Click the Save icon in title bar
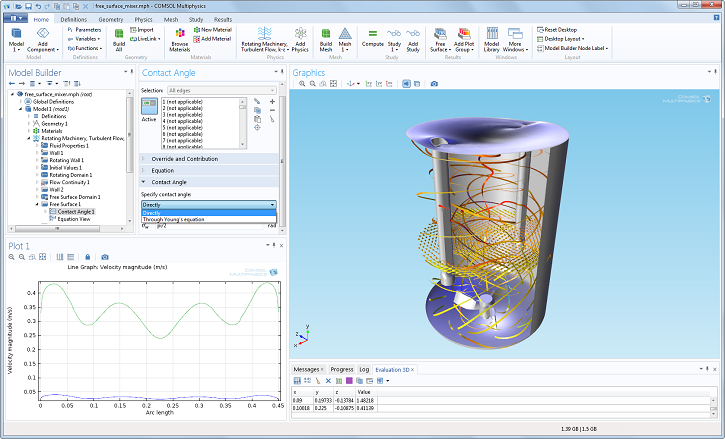 (x=29, y=6)
